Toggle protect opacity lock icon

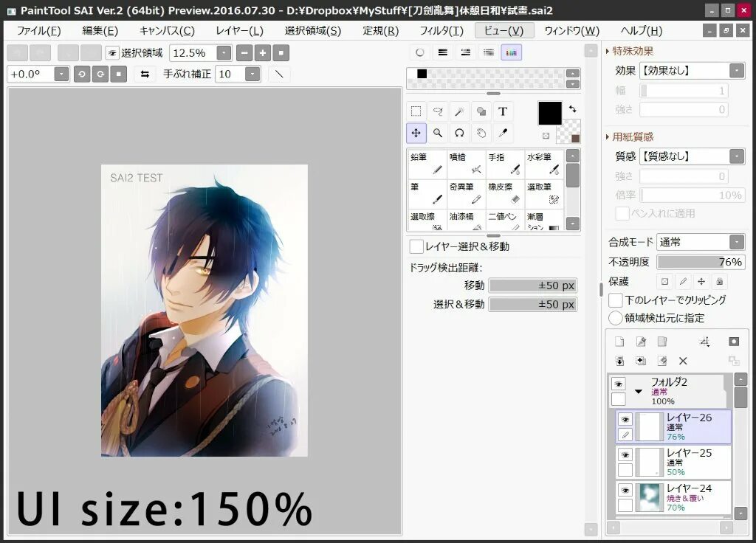[x=664, y=281]
